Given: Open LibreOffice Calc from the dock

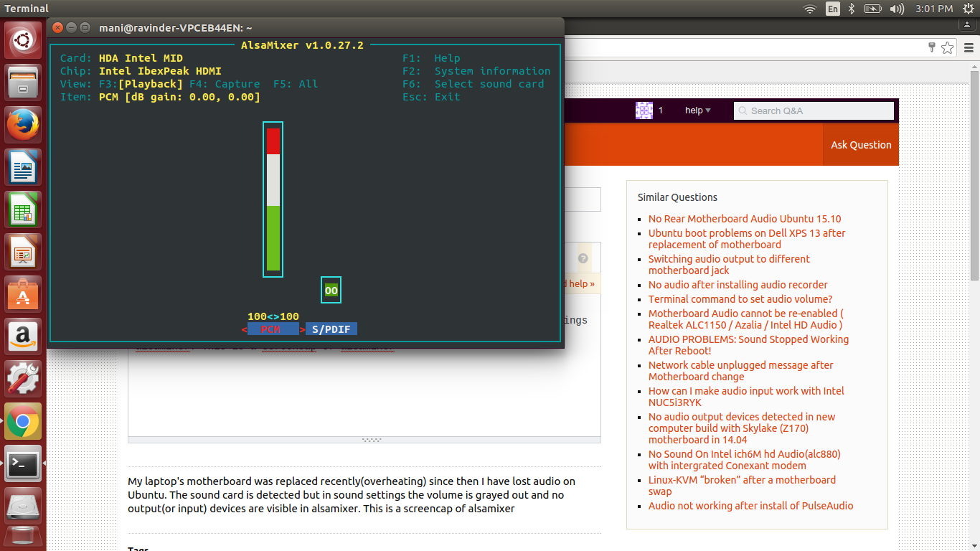Looking at the screenshot, I should pos(23,209).
